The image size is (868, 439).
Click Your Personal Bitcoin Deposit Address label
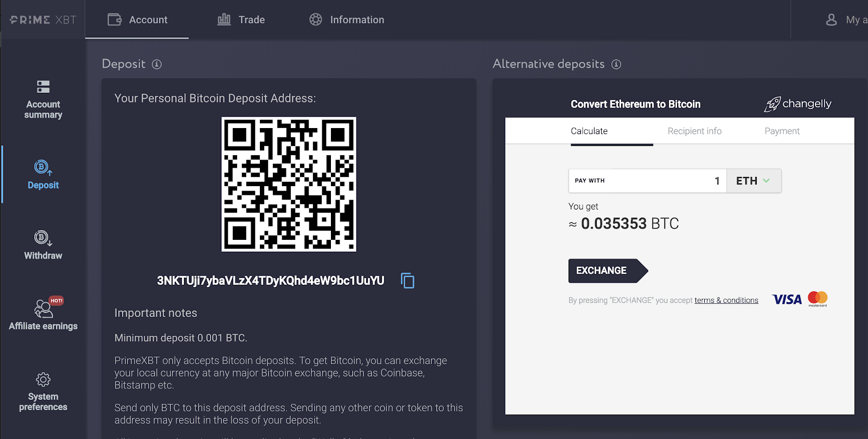pos(215,98)
